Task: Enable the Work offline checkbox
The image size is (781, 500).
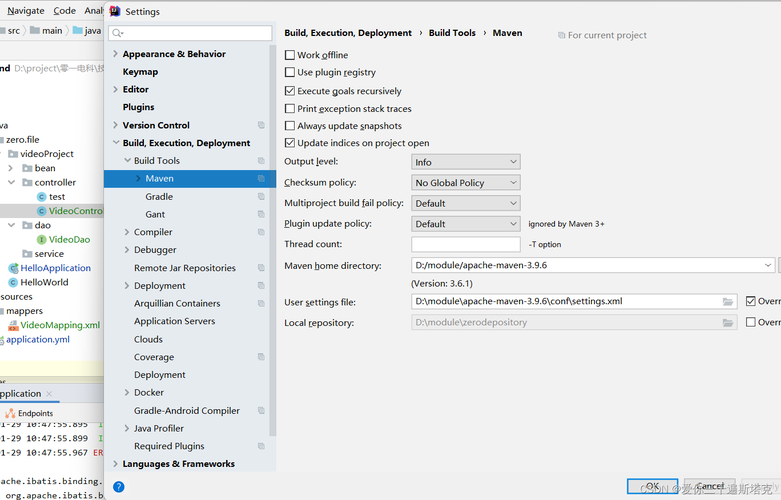Action: [x=290, y=55]
